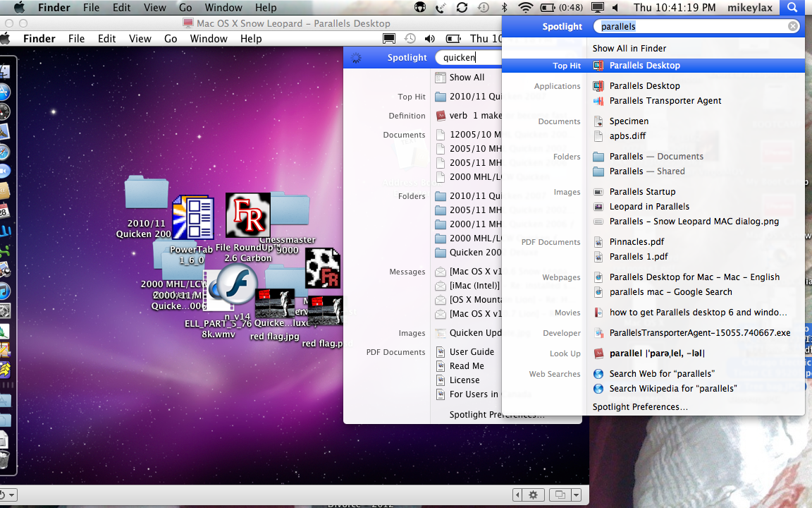Click the Parallels view mode button
Viewport: 812px width, 508px height.
tap(560, 495)
